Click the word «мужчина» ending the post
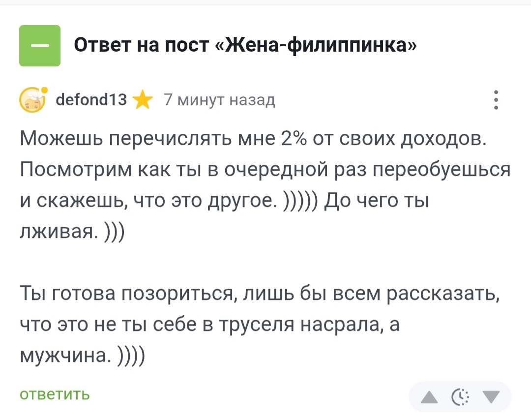The height and width of the screenshot is (420, 531). coord(65,356)
